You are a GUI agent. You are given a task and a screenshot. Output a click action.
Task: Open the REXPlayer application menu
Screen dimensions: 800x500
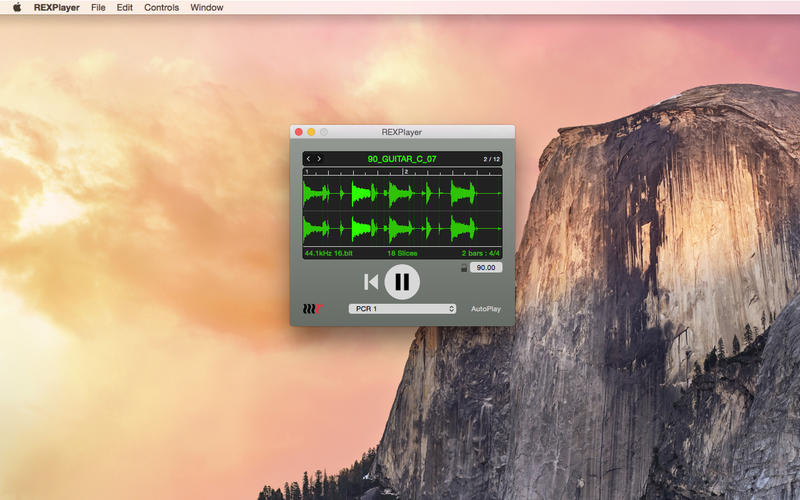57,7
